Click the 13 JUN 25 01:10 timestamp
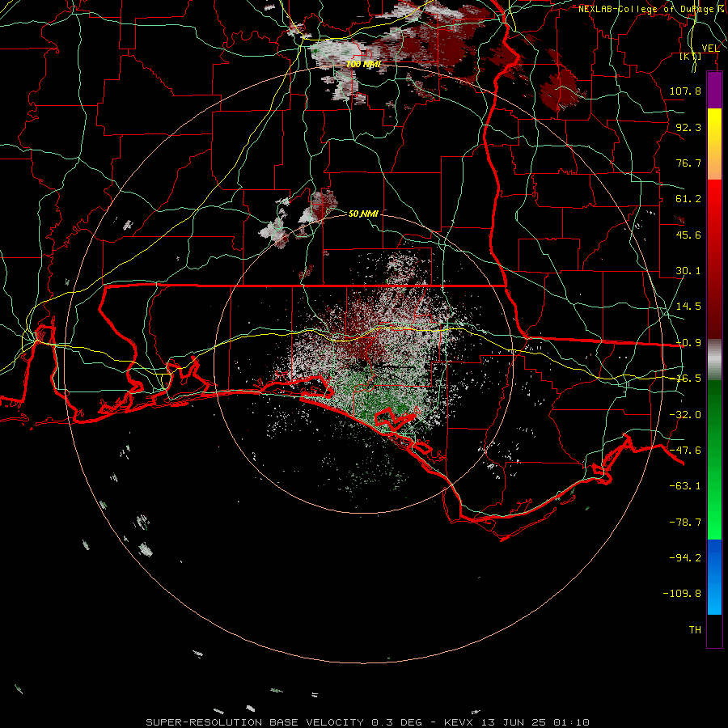728x728 pixels. tap(535, 722)
